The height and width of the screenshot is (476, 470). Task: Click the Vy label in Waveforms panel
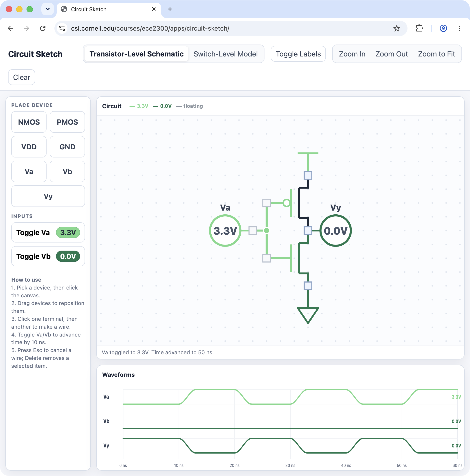click(x=106, y=445)
